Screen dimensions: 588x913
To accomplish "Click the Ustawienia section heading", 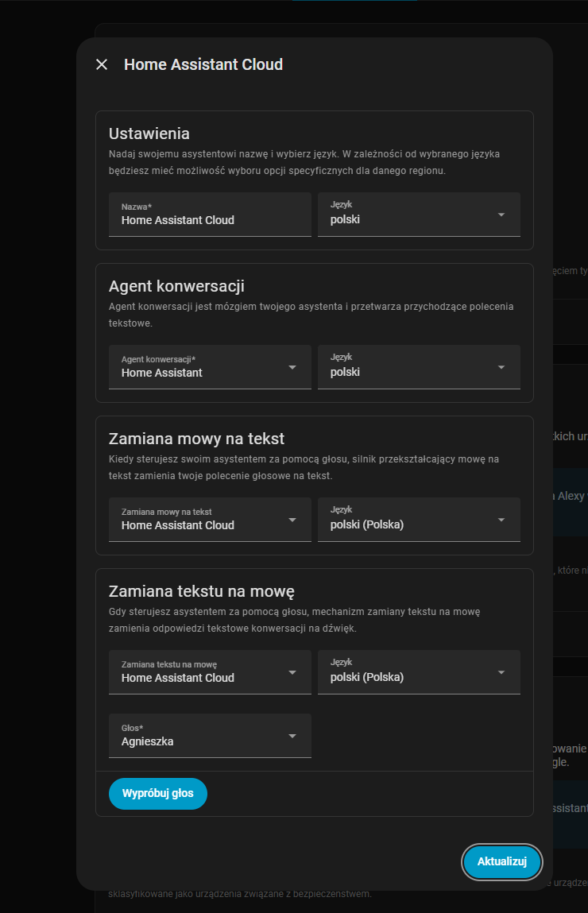I will pos(149,133).
